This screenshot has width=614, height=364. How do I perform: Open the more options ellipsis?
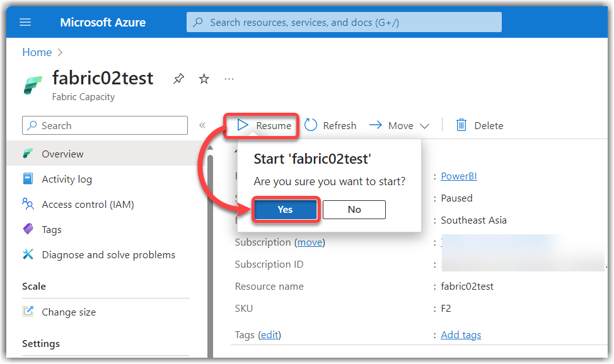click(229, 79)
